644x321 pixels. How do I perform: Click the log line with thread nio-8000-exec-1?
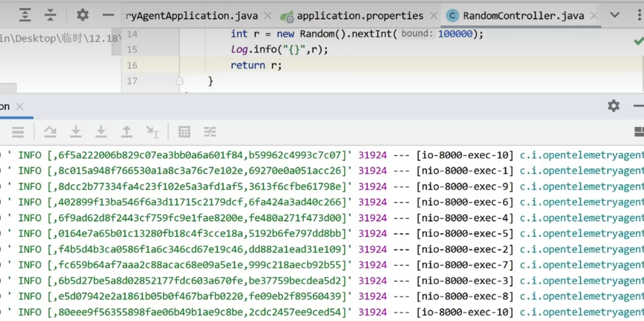(x=322, y=171)
